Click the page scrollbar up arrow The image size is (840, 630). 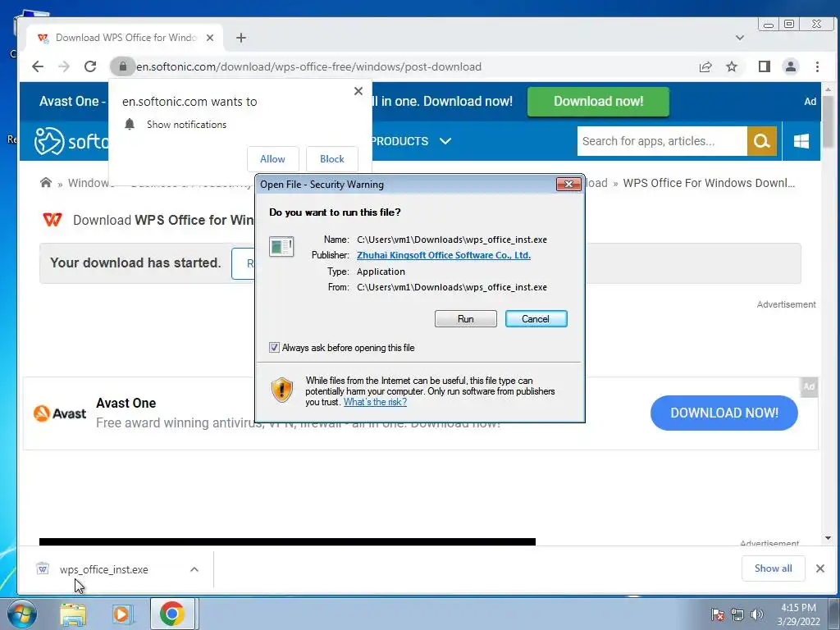[828, 89]
